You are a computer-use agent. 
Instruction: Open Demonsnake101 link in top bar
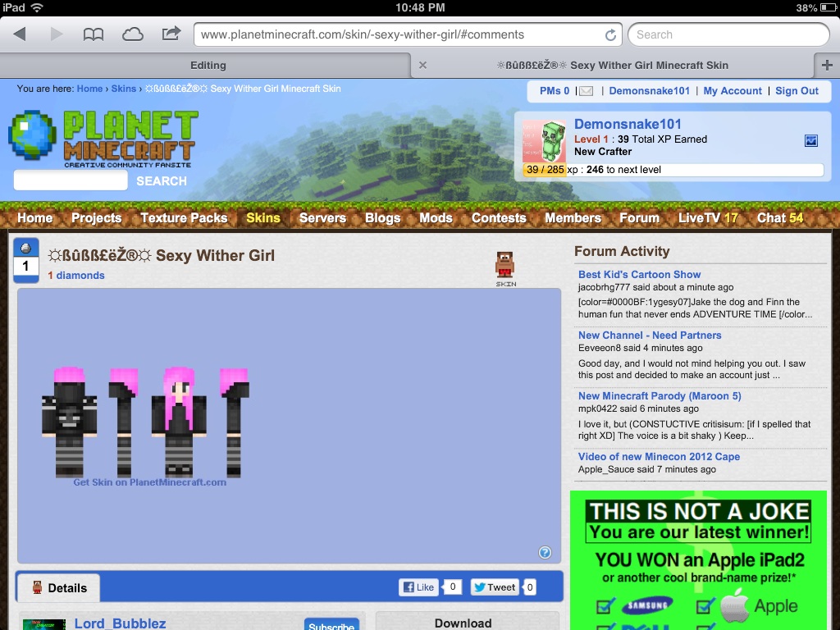(x=650, y=91)
